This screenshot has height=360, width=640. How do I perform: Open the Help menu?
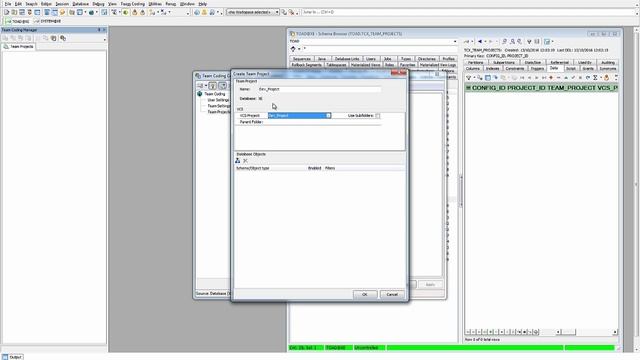[202, 4]
